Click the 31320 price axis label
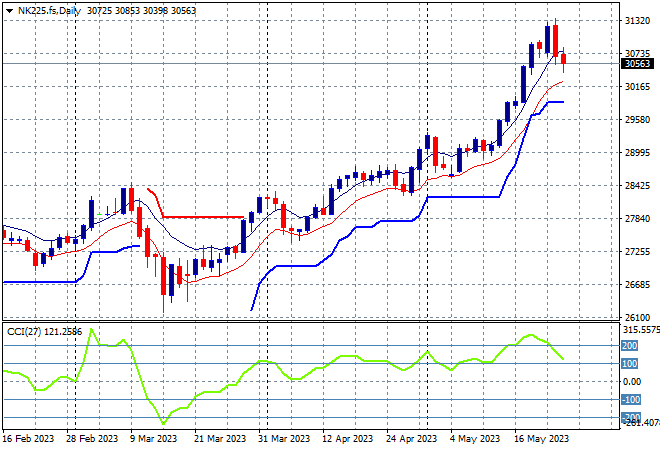Screen dimensions: 660x450 point(637,21)
